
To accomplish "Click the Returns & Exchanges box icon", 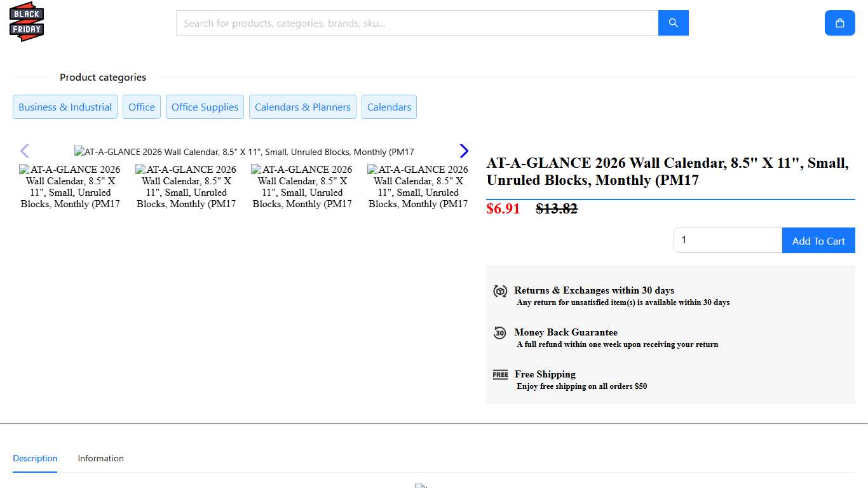I will [500, 291].
